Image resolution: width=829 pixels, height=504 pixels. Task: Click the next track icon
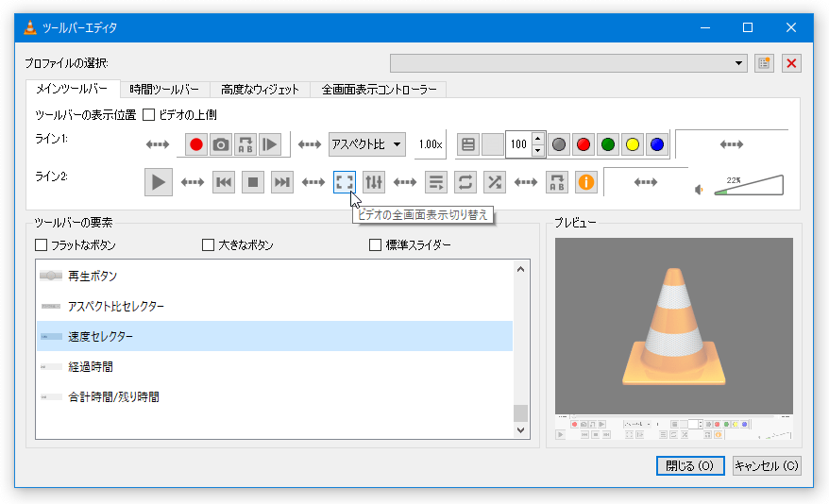tap(281, 182)
